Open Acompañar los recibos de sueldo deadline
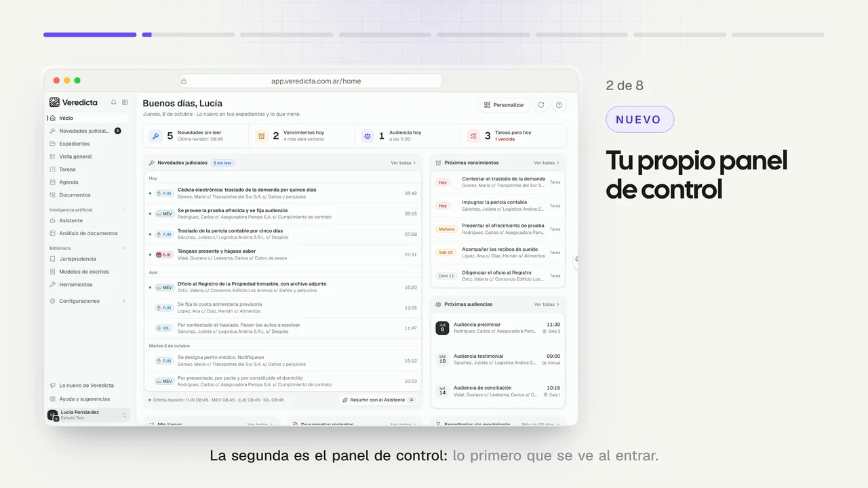The height and width of the screenshot is (488, 868). pos(498,253)
